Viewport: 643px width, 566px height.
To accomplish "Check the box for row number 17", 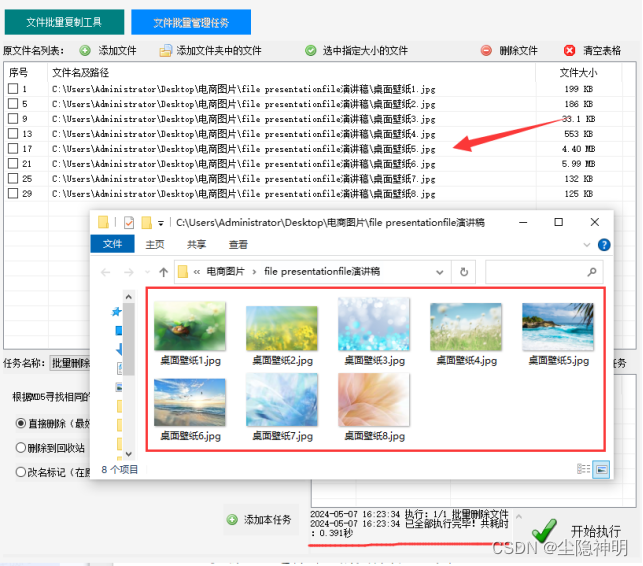I will click(13, 148).
